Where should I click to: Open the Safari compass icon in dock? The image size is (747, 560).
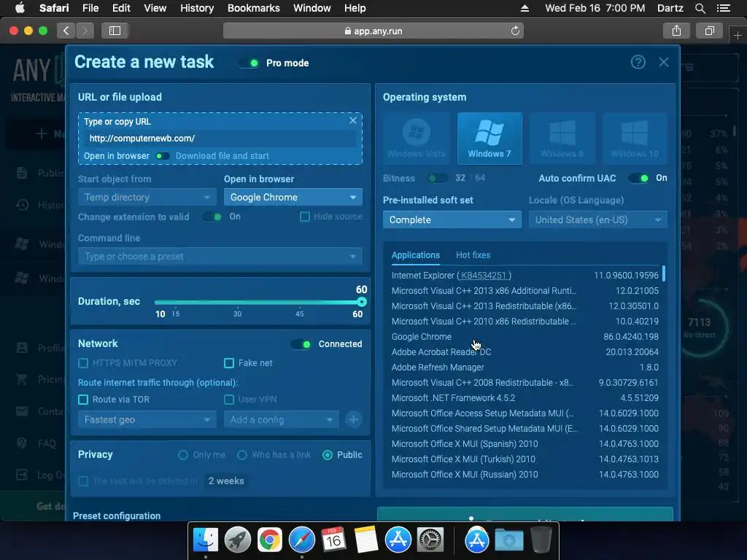(x=301, y=540)
